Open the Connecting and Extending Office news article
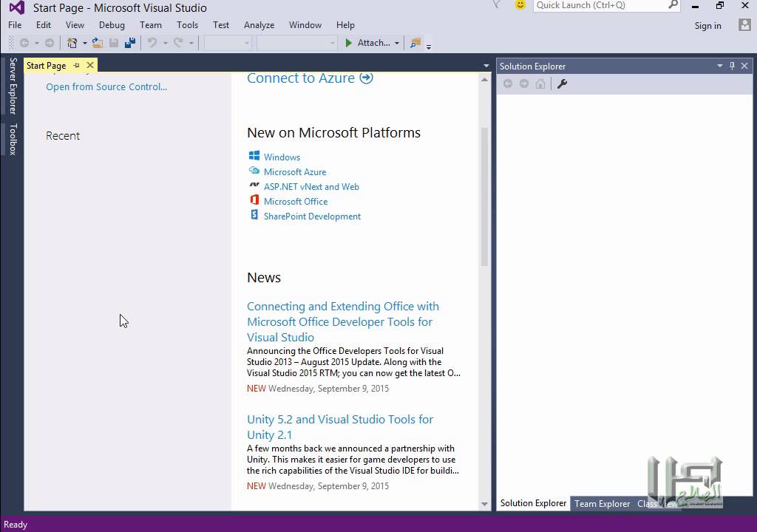Screen dimensions: 757x532 pos(343,322)
